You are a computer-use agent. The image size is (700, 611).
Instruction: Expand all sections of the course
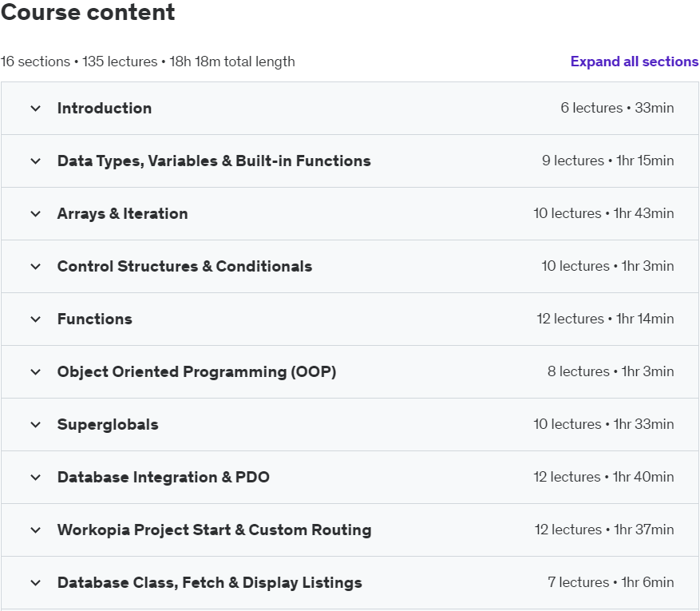(x=634, y=61)
